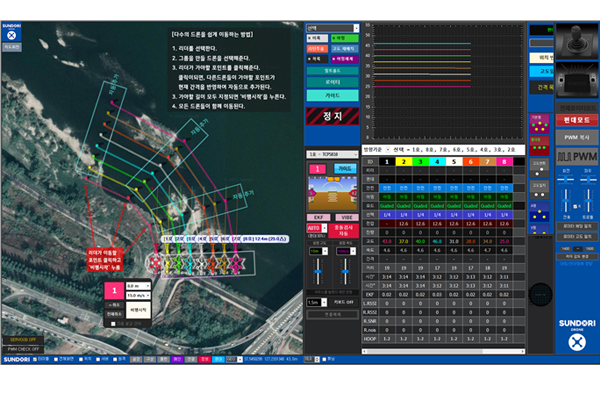The image size is (600, 400).
Task: Click the 비행시작 flight start button
Action: pos(138,312)
